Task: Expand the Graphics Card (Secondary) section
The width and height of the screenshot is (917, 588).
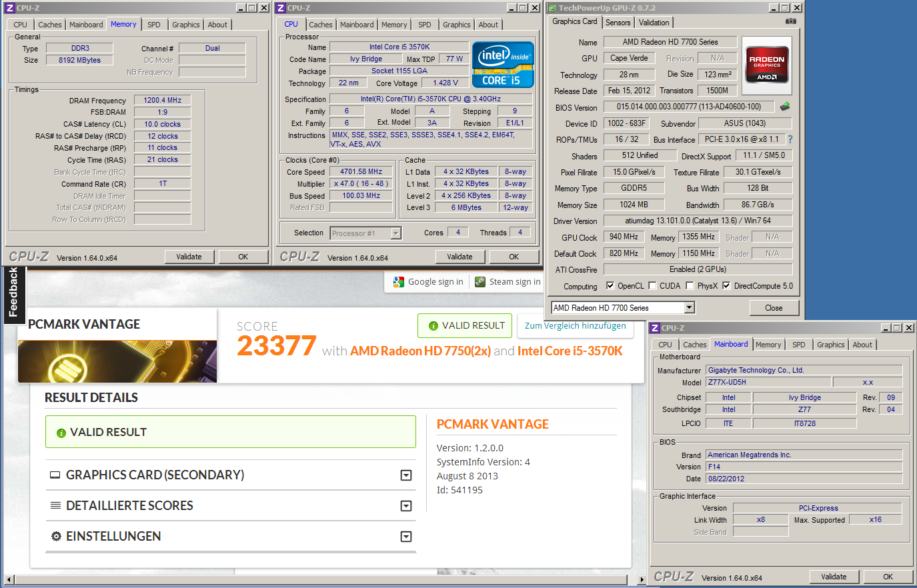Action: 406,475
